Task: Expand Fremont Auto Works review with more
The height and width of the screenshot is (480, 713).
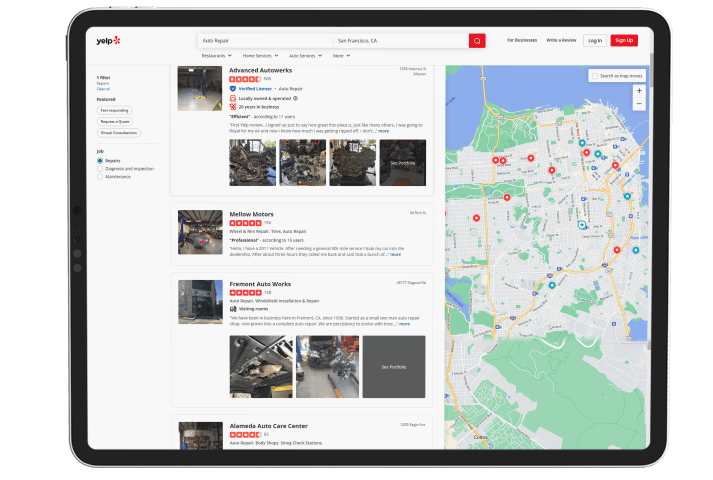Action: pyautogui.click(x=404, y=324)
